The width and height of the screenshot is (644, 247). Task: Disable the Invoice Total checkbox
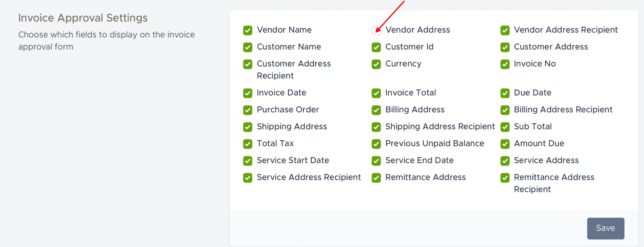(x=376, y=93)
